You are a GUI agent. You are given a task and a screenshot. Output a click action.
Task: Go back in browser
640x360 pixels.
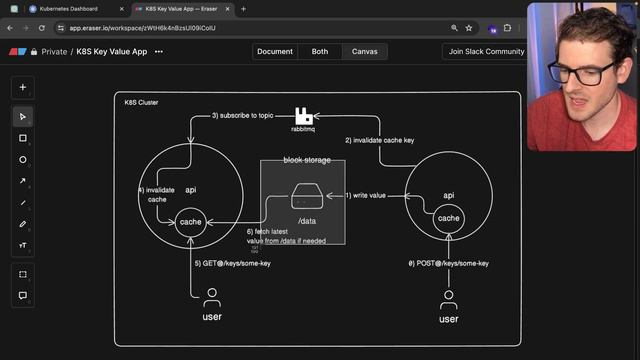[10, 28]
